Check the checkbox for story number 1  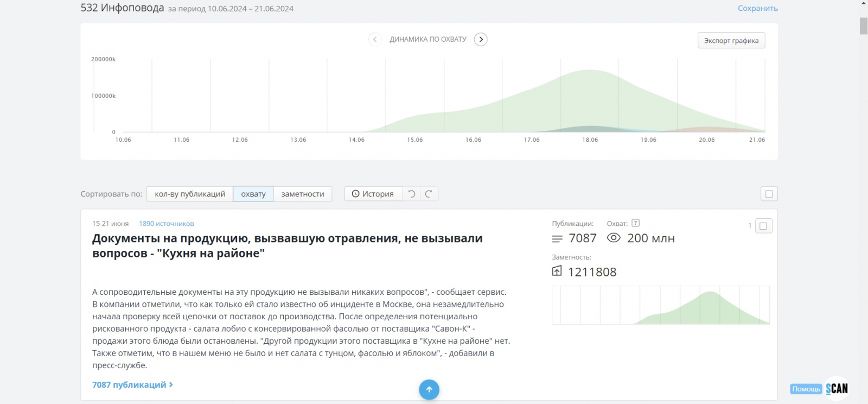763,226
